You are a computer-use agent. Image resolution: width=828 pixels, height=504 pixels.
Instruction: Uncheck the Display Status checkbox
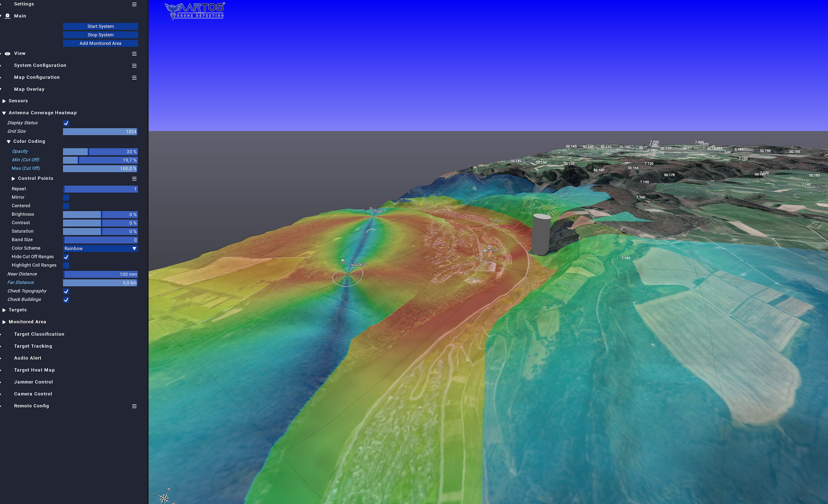pos(66,123)
